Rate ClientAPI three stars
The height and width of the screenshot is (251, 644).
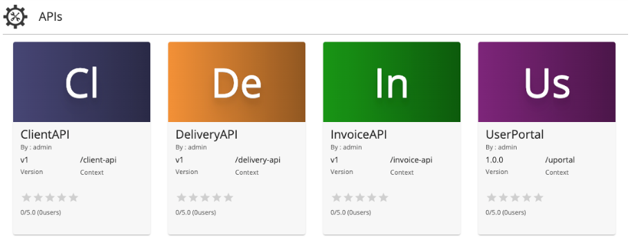[x=50, y=198]
